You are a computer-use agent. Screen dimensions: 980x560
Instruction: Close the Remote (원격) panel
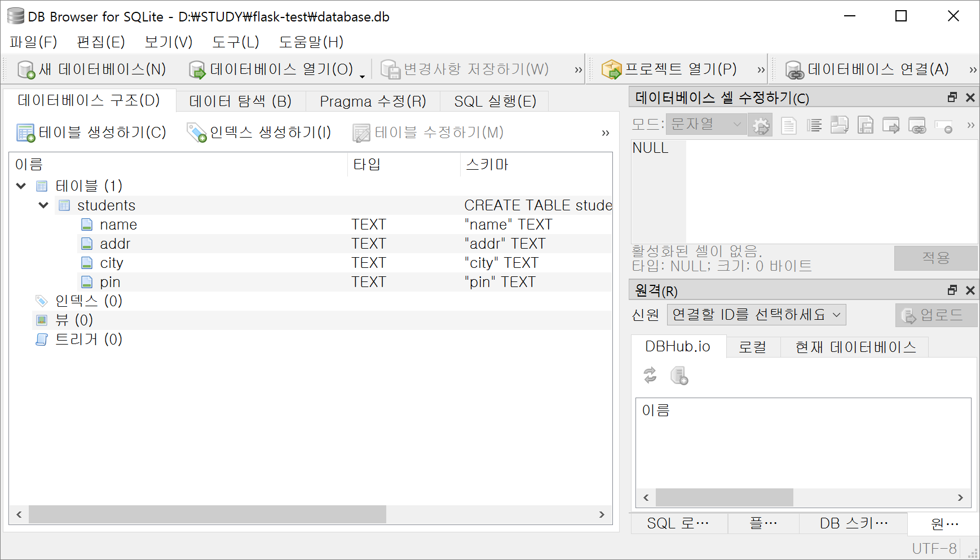tap(970, 290)
